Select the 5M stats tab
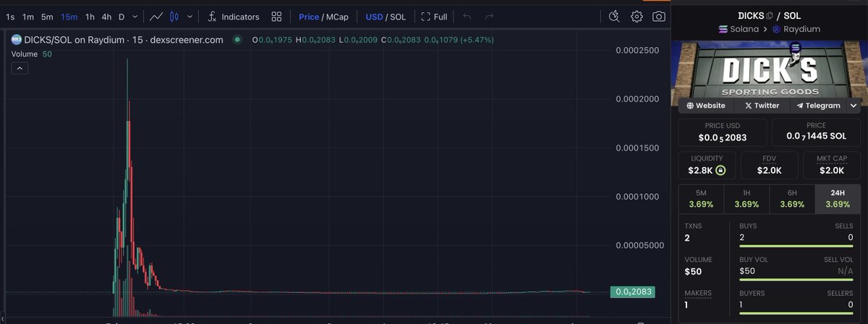Screen dimensions: 868x324 [700, 199]
